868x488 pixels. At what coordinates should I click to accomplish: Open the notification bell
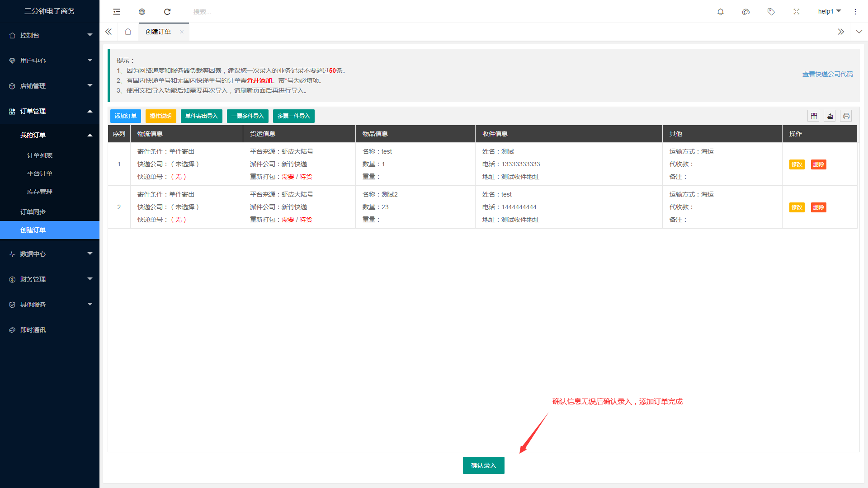click(721, 12)
